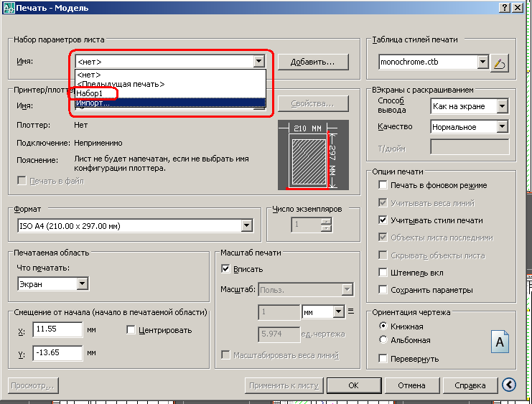Select Набор1 from the page setup list
Screen dimensions: 532x404
(170, 93)
